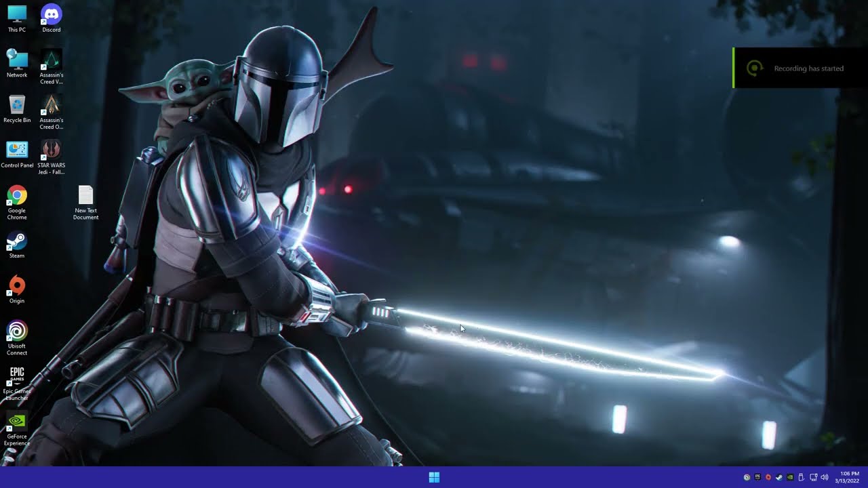The height and width of the screenshot is (488, 868).
Task: Select the Discord desktop shortcut
Action: tap(52, 18)
